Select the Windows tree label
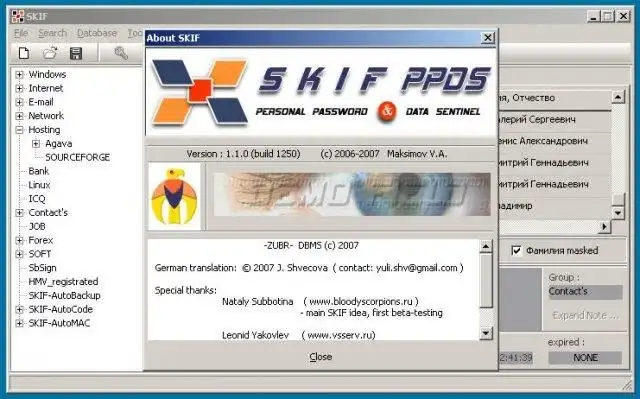This screenshot has height=399, width=640. (x=47, y=75)
